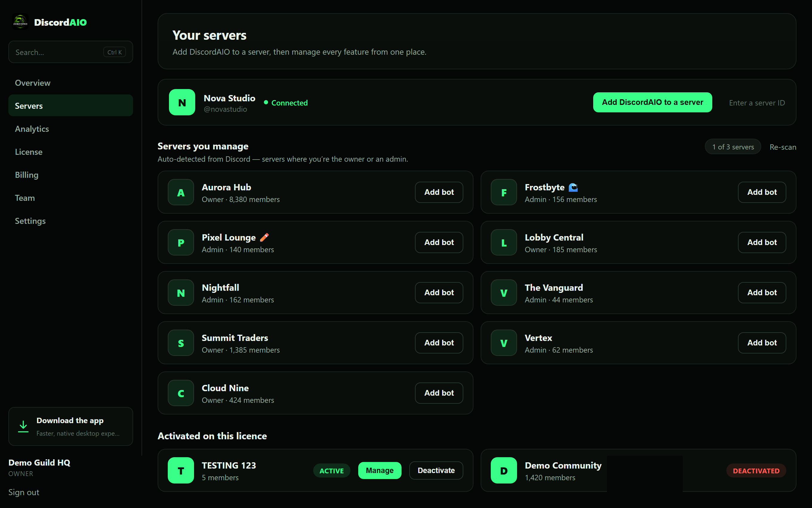This screenshot has height=508, width=812.
Task: Click the Nova Studio N avatar
Action: pos(182,102)
